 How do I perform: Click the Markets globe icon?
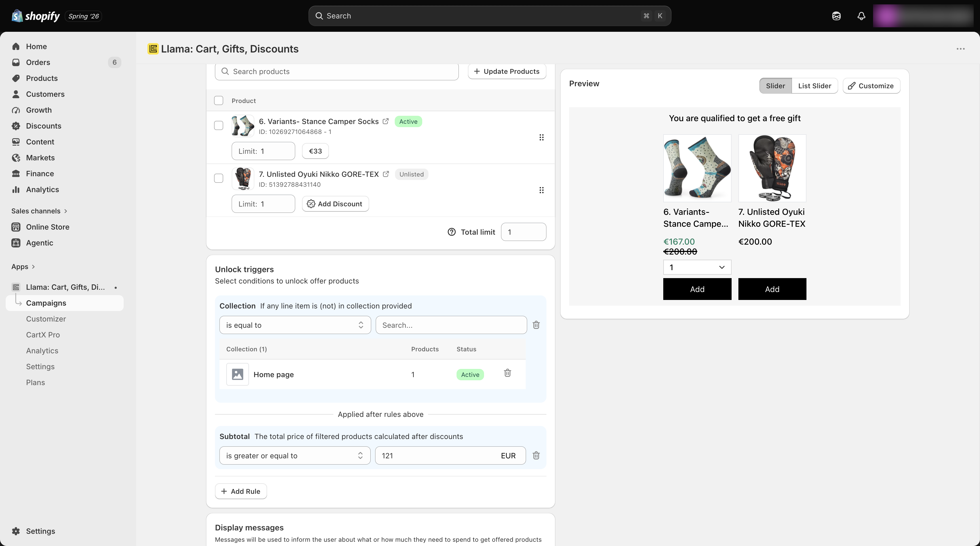coord(16,157)
